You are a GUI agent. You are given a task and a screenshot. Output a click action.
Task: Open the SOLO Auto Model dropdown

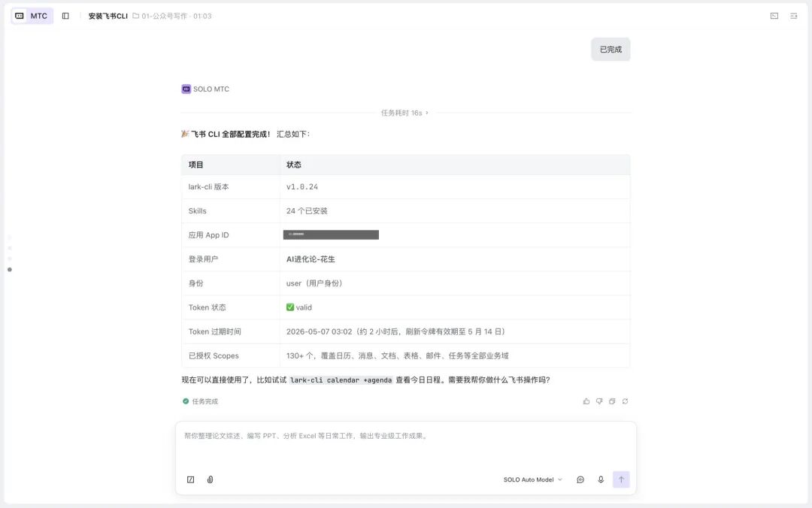coord(532,479)
